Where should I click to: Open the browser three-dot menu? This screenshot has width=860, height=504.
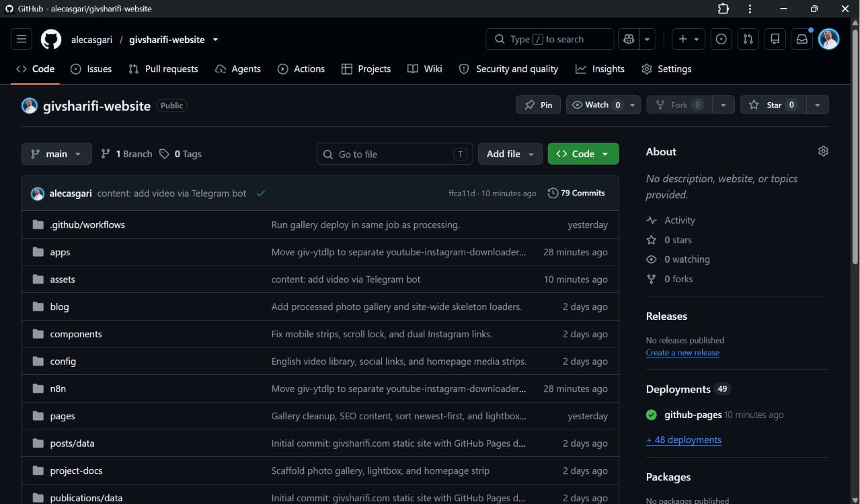coord(750,9)
